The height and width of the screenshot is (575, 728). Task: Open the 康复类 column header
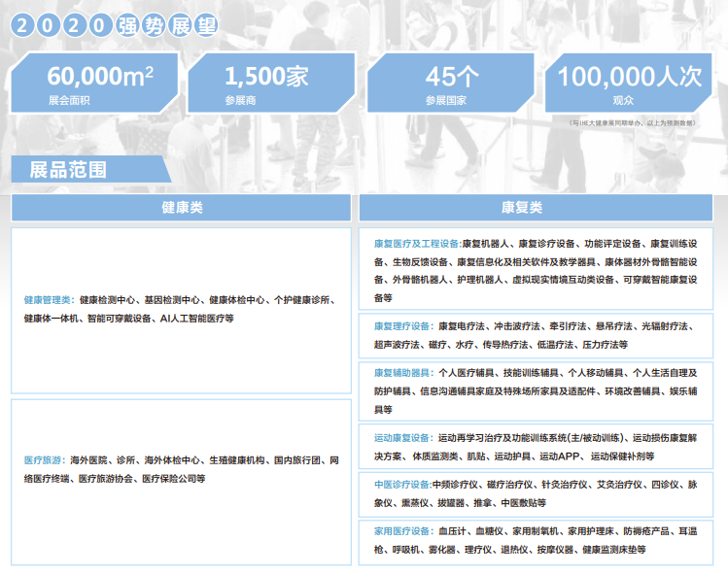[x=536, y=208]
